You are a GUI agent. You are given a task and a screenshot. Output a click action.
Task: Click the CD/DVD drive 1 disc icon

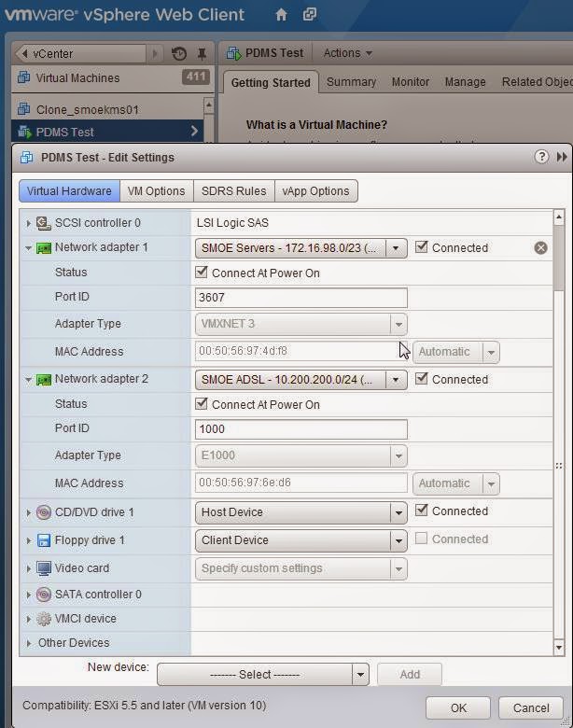(x=44, y=512)
